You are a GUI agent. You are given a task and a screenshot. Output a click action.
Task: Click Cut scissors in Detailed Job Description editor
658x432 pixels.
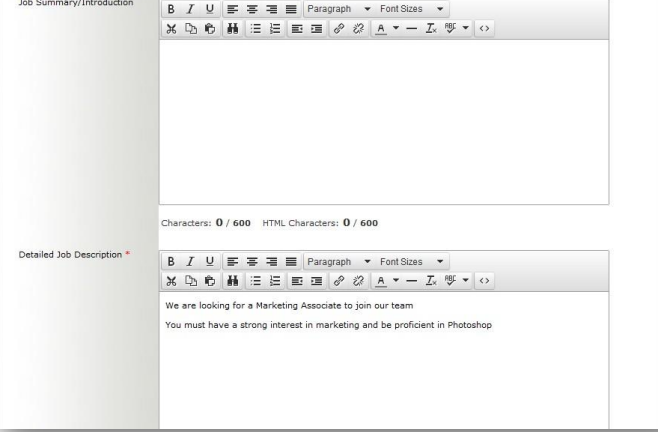click(171, 281)
